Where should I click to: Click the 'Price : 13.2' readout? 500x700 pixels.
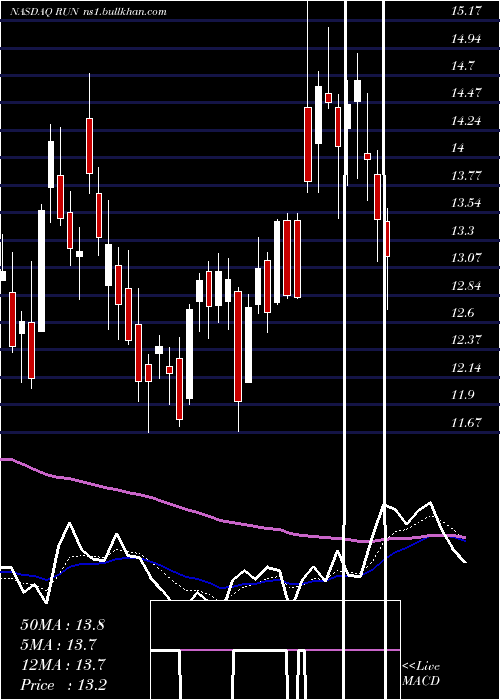coord(63,685)
